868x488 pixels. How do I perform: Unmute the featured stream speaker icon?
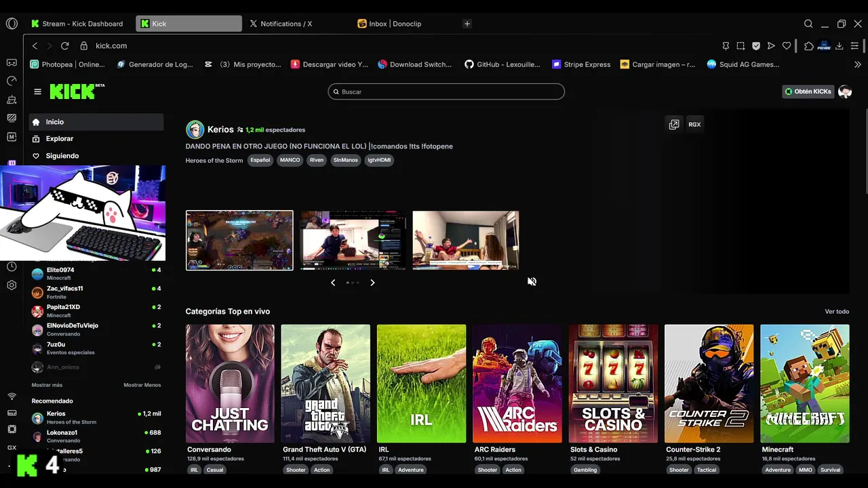(532, 281)
